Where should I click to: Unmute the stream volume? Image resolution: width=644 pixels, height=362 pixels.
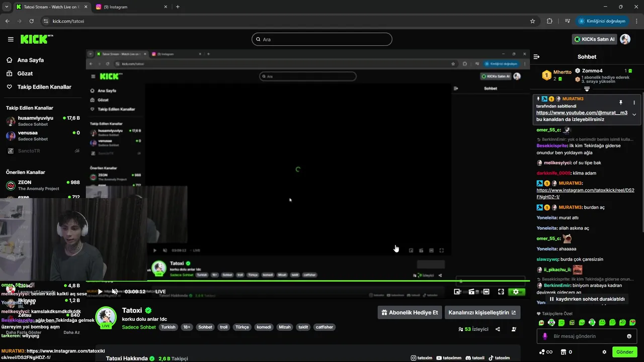click(115, 291)
